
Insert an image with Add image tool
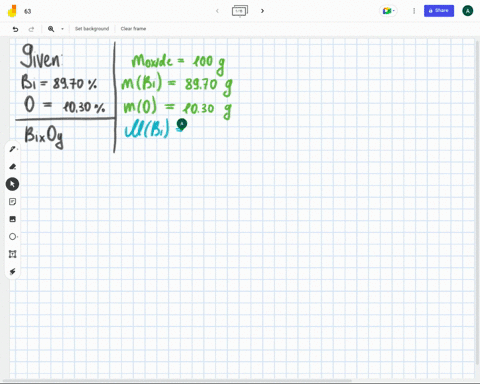tap(13, 219)
